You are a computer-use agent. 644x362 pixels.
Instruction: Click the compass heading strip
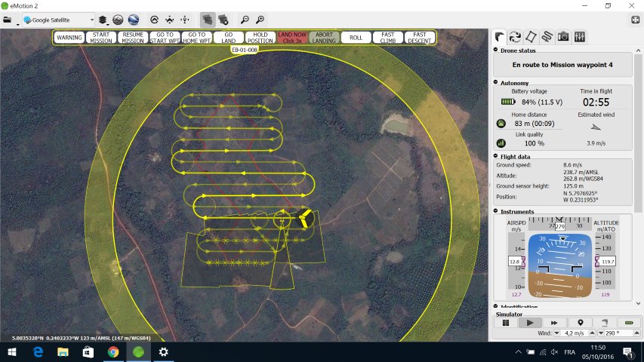tap(559, 224)
